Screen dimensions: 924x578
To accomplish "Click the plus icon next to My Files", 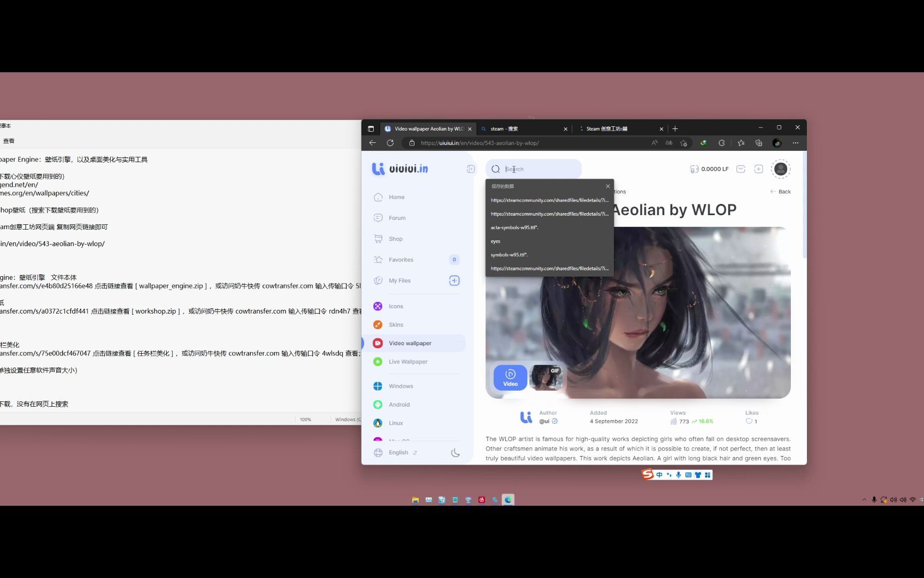I will [x=454, y=280].
